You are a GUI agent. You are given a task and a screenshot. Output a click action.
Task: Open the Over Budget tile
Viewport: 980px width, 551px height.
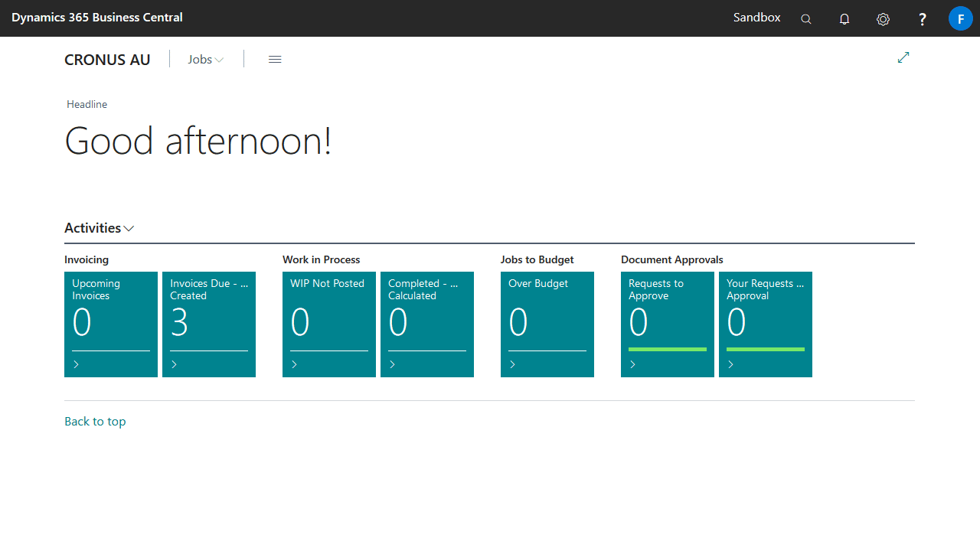click(547, 324)
